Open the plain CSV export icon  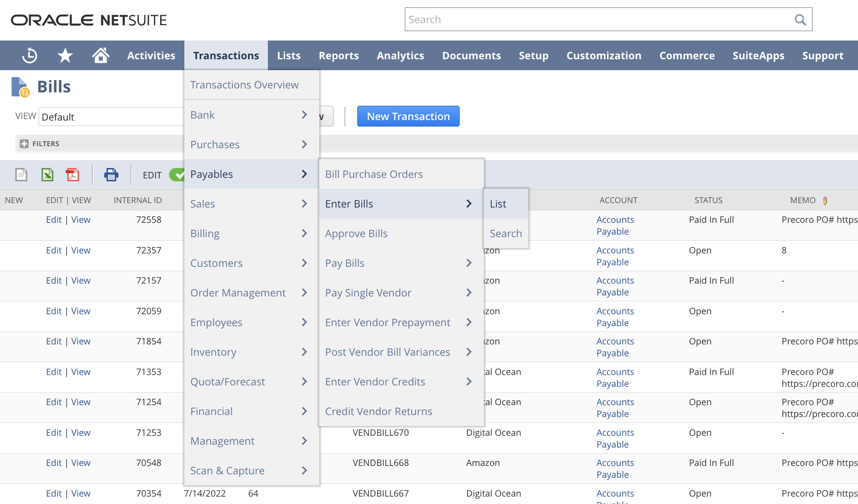click(x=21, y=174)
